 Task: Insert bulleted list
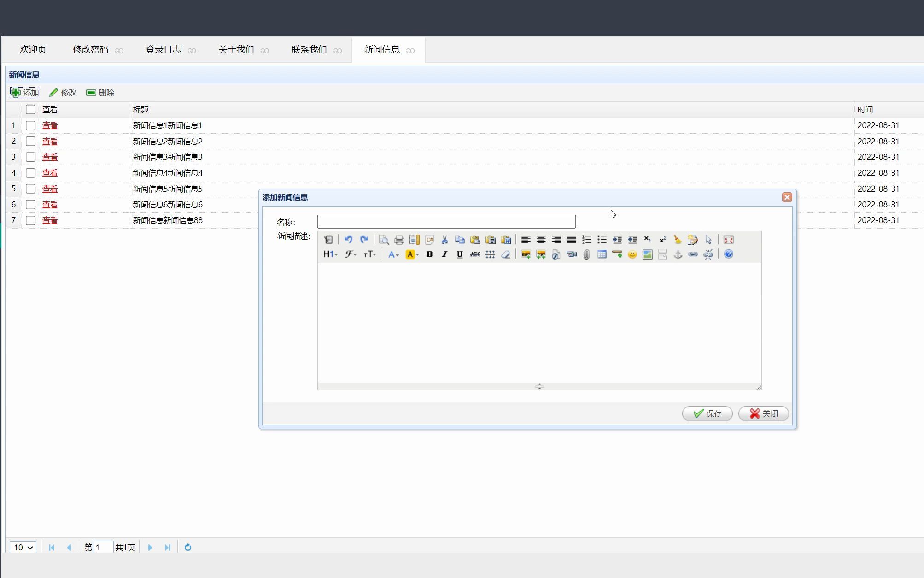click(602, 240)
